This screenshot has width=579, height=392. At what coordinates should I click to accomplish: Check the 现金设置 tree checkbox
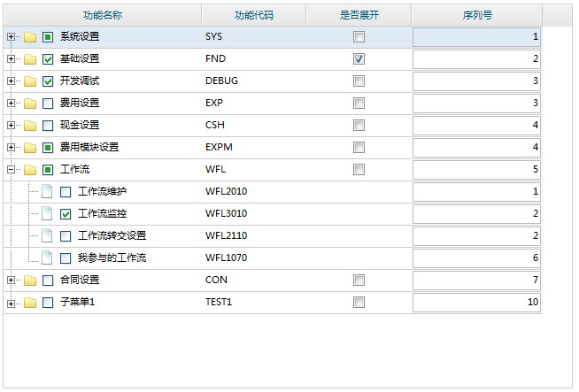point(48,126)
